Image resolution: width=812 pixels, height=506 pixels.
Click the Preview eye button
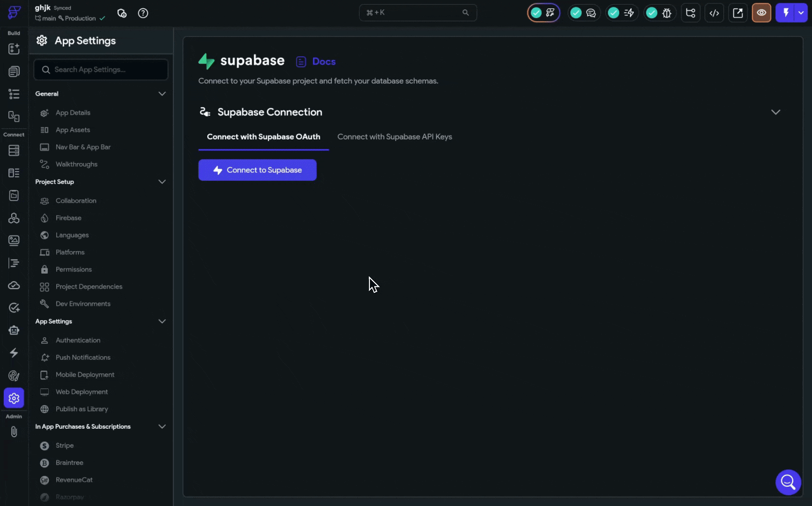point(761,13)
